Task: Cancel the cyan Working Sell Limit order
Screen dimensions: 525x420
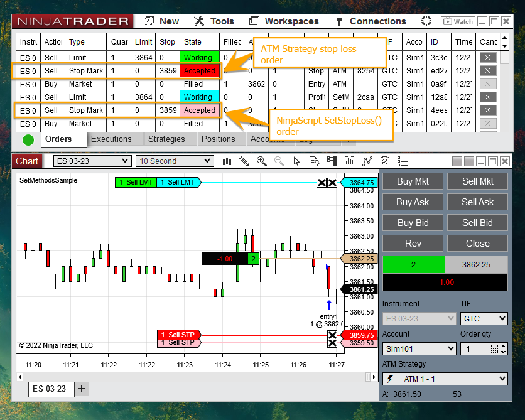Action: tap(487, 97)
